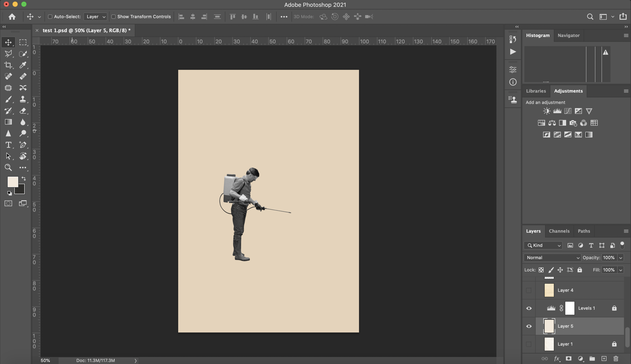Open the Normal blend mode dropdown

pos(552,258)
